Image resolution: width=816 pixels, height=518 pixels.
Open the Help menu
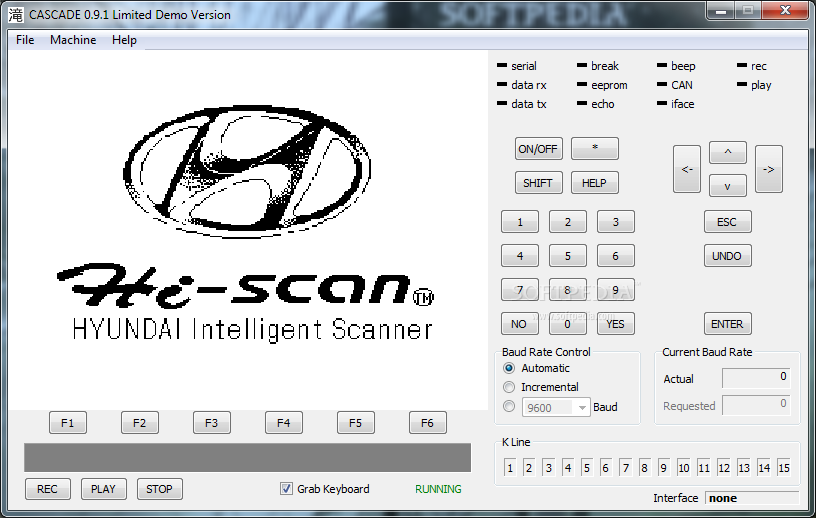pyautogui.click(x=124, y=40)
